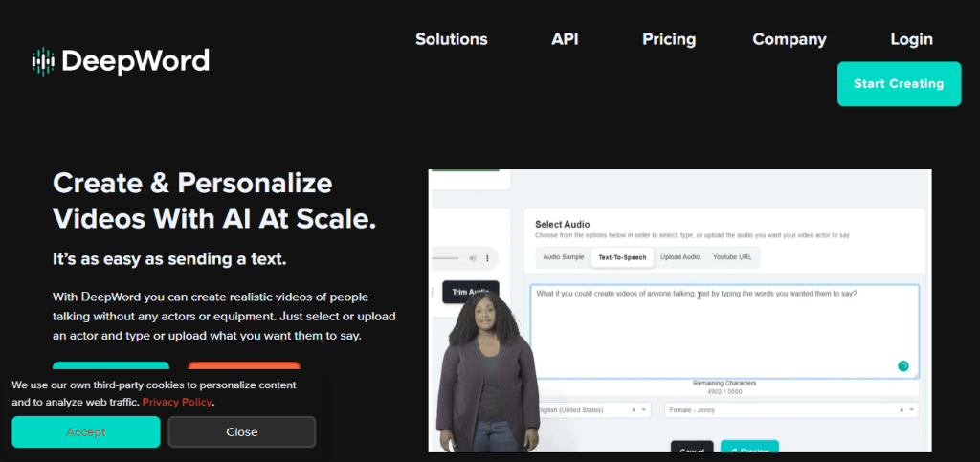Click the "Select Audio" heading

click(563, 224)
